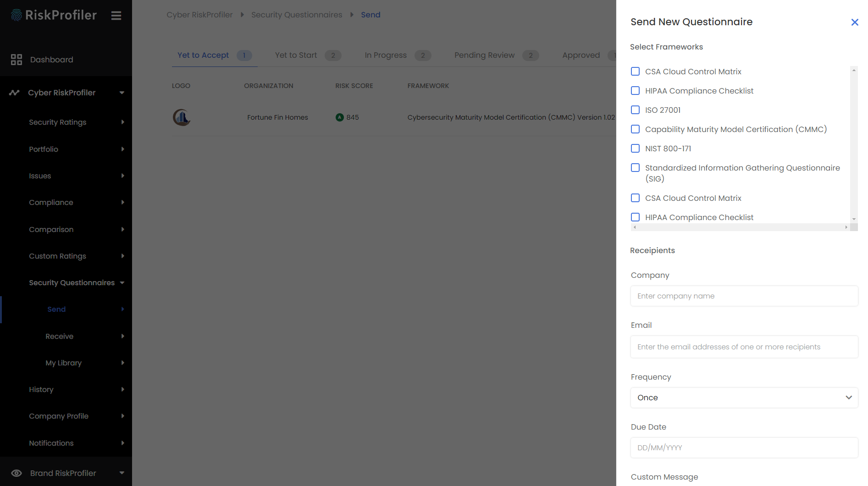Expand the Comparison submenu arrow

pos(123,229)
